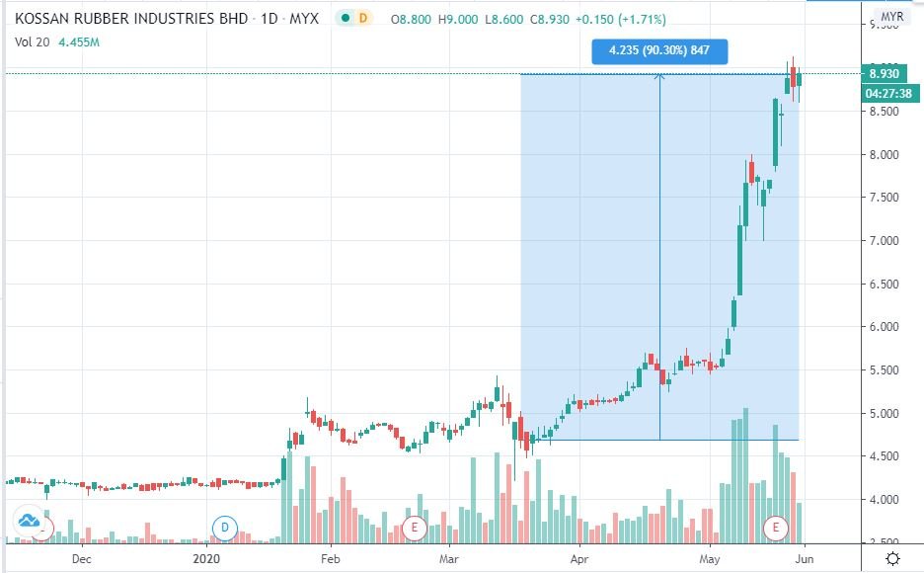Open the MYR currency selector
This screenshot has height=573, width=924.
[892, 18]
